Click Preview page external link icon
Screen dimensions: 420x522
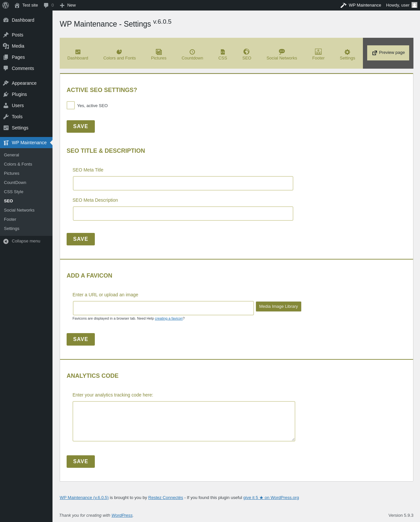[374, 53]
